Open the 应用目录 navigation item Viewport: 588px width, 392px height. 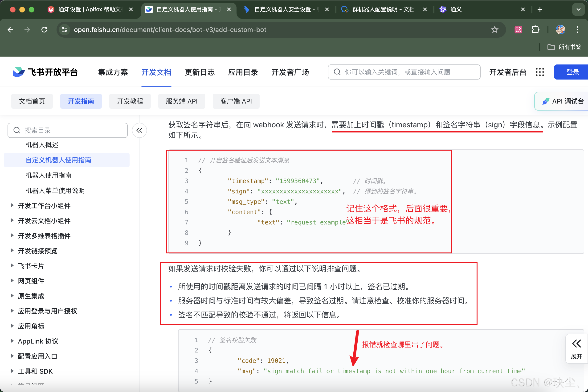coord(243,72)
